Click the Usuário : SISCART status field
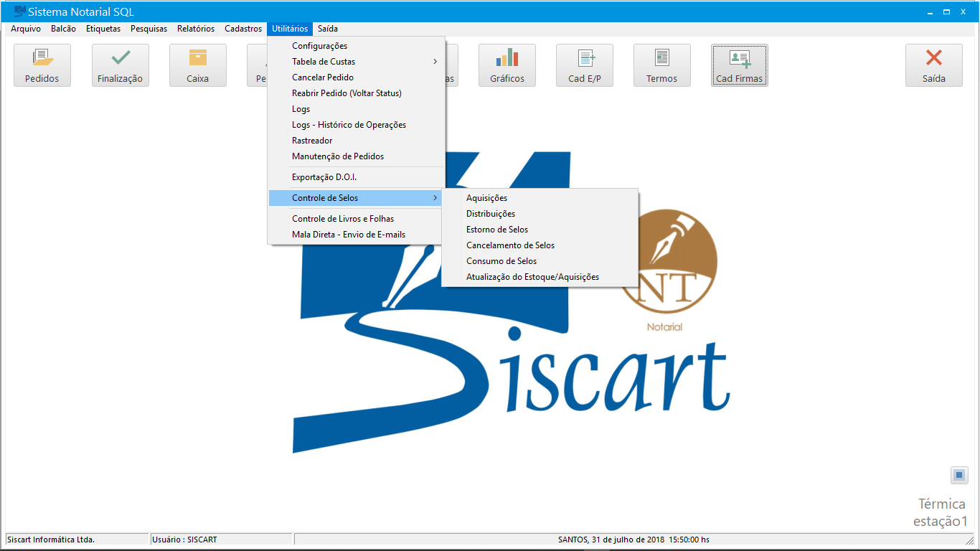 pos(221,540)
